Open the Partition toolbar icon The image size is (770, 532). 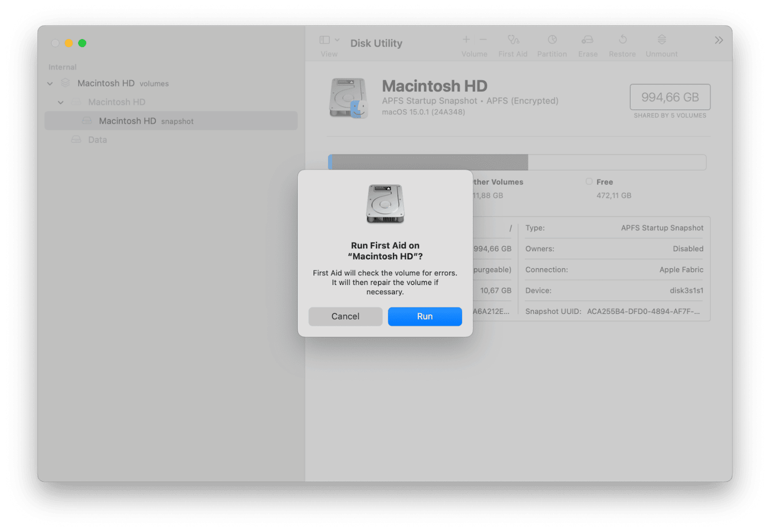tap(552, 40)
